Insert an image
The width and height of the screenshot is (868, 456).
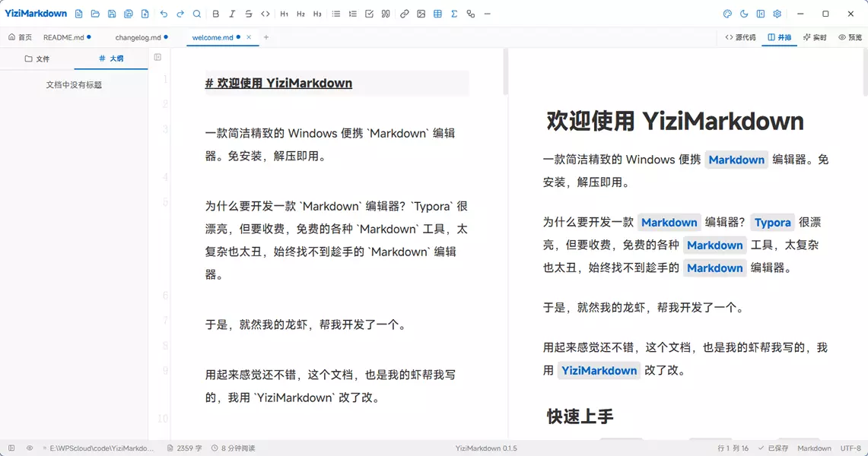pyautogui.click(x=421, y=14)
